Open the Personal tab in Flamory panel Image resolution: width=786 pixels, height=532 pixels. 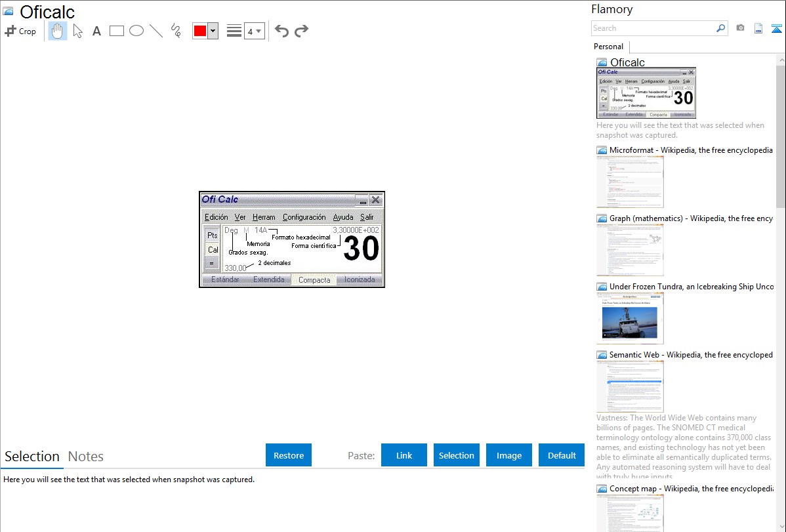(x=608, y=47)
